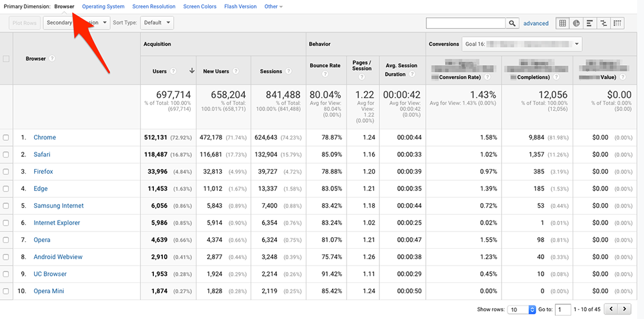
Task: Tick the checkbox for Internet Explorer row
Action: 6,223
